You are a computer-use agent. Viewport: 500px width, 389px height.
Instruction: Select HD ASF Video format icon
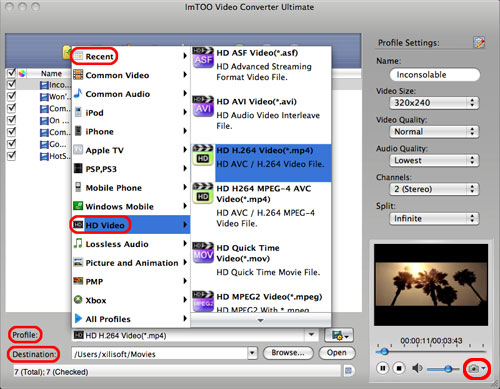pos(203,57)
